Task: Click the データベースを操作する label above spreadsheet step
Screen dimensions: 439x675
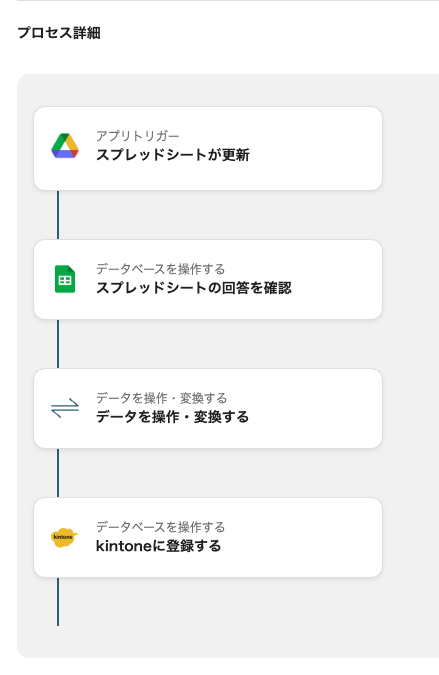Action: tap(160, 269)
